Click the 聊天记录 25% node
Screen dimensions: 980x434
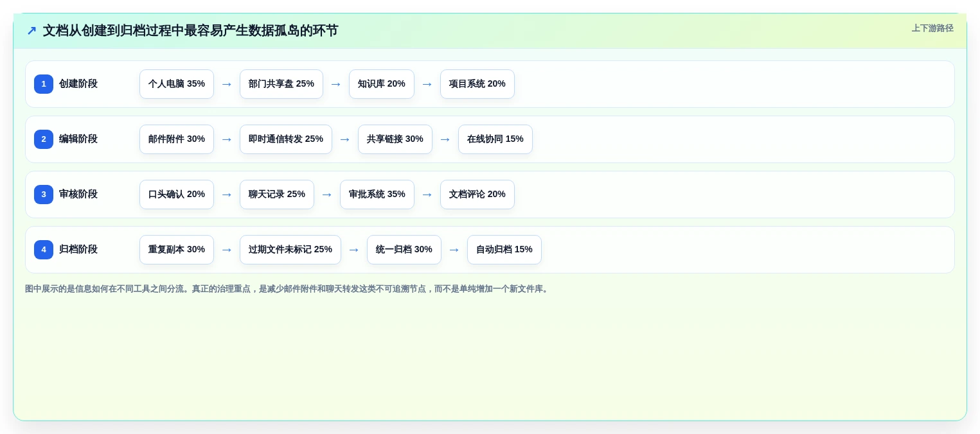(x=277, y=195)
